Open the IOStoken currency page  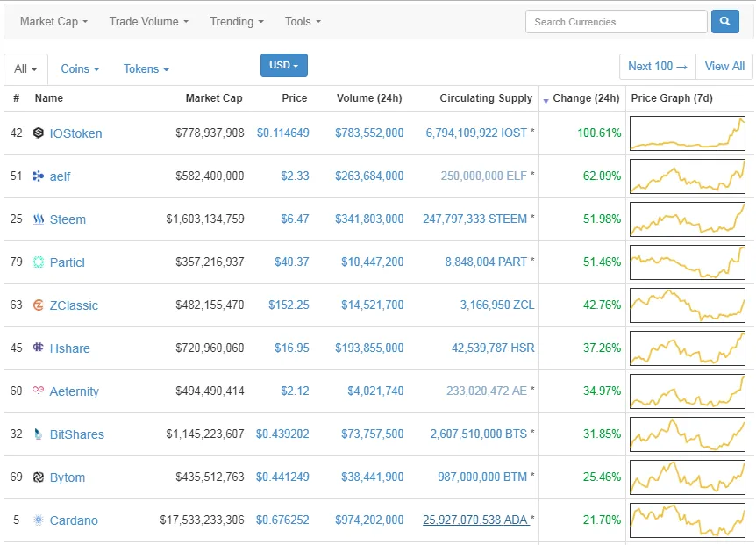point(75,133)
